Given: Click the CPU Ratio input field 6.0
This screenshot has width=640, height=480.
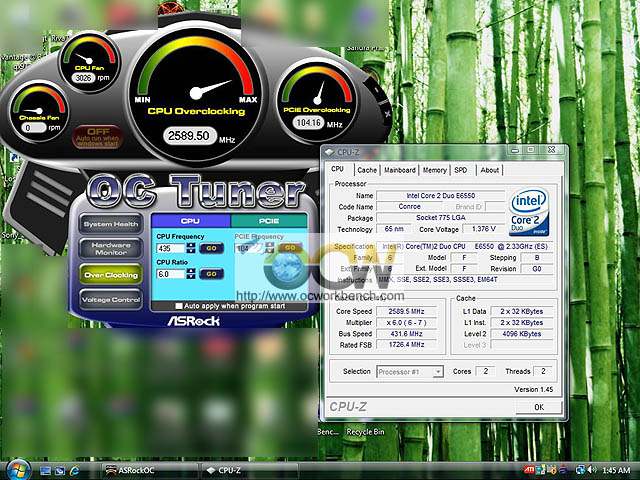Looking at the screenshot, I should coord(171,274).
